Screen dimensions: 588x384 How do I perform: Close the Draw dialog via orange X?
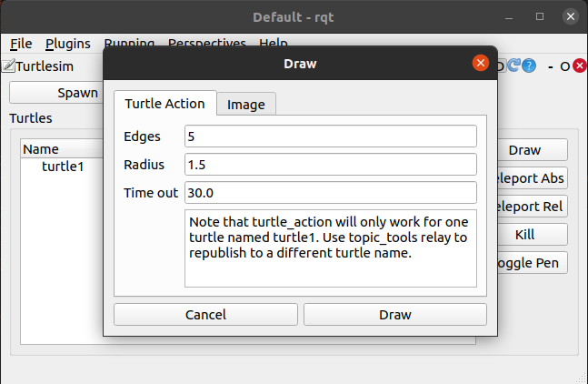click(x=481, y=63)
